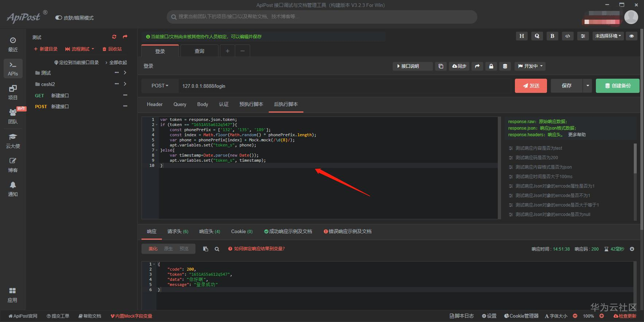Open the 测试 folder options menu
This screenshot has width=644, height=322.
coord(117,73)
